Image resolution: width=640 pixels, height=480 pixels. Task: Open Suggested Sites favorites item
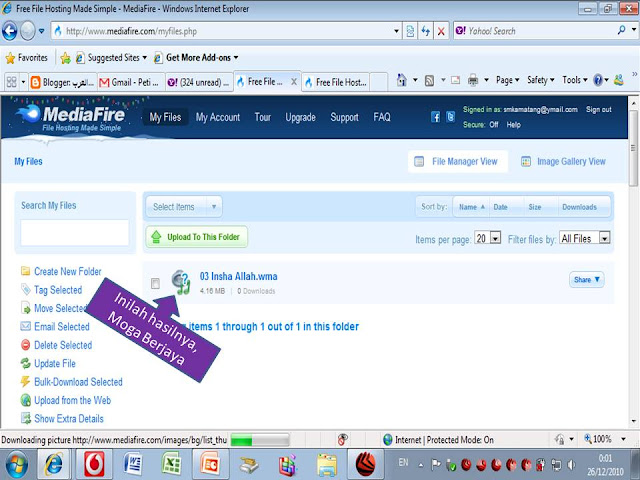[111, 58]
